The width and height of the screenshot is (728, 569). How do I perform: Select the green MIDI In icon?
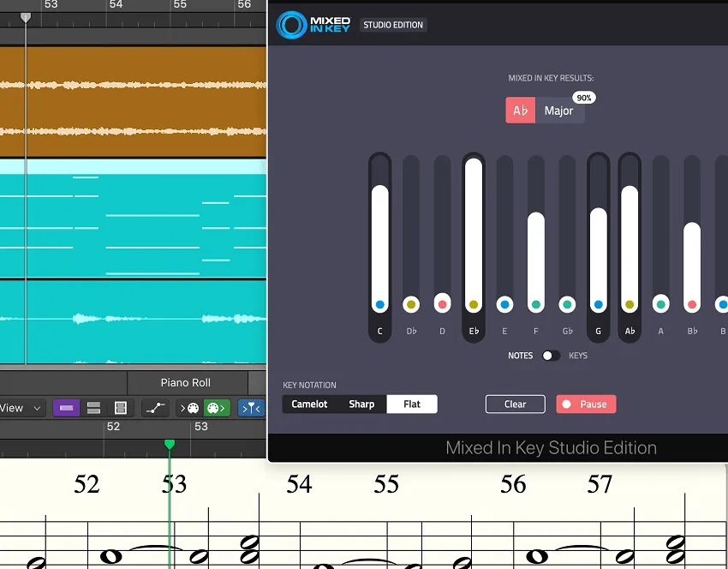[x=214, y=408]
